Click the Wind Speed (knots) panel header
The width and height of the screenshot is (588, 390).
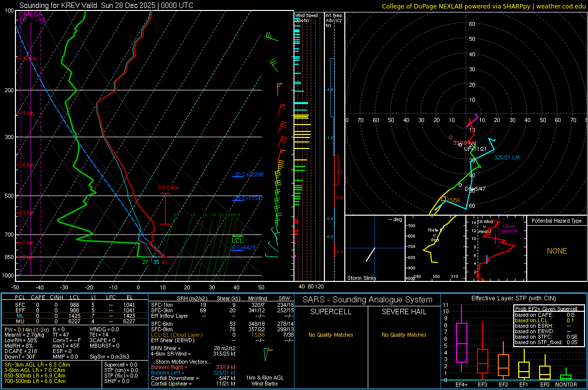306,17
